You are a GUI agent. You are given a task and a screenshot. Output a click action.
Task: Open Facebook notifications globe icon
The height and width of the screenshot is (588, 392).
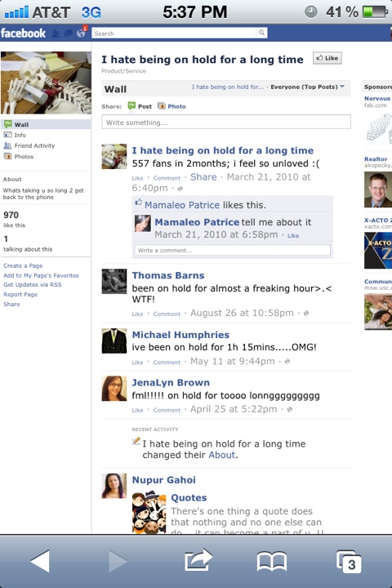click(x=81, y=33)
